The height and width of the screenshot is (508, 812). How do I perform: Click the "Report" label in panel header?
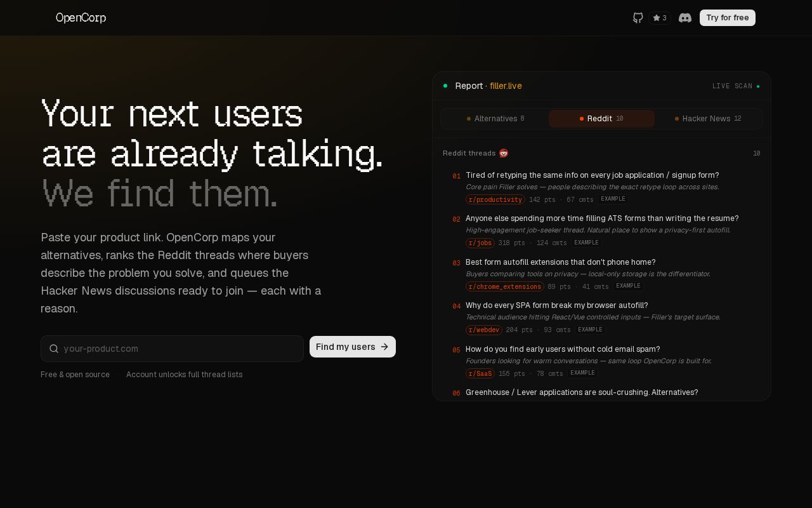tap(469, 86)
